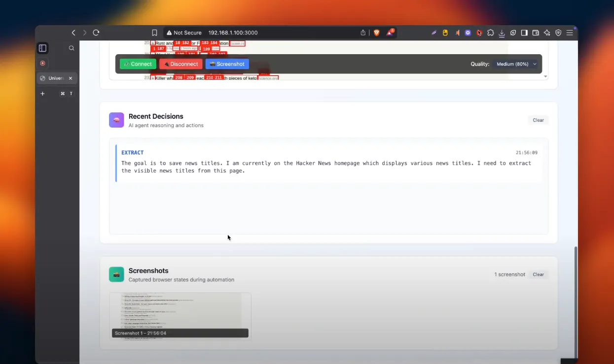Click the browser forward arrow
Image resolution: width=614 pixels, height=364 pixels.
click(85, 33)
